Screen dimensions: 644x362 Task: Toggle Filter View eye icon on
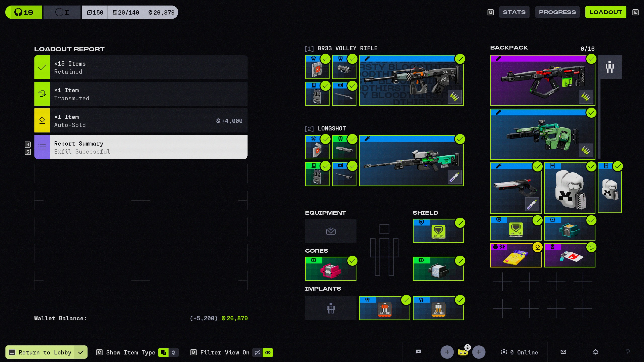click(x=268, y=352)
